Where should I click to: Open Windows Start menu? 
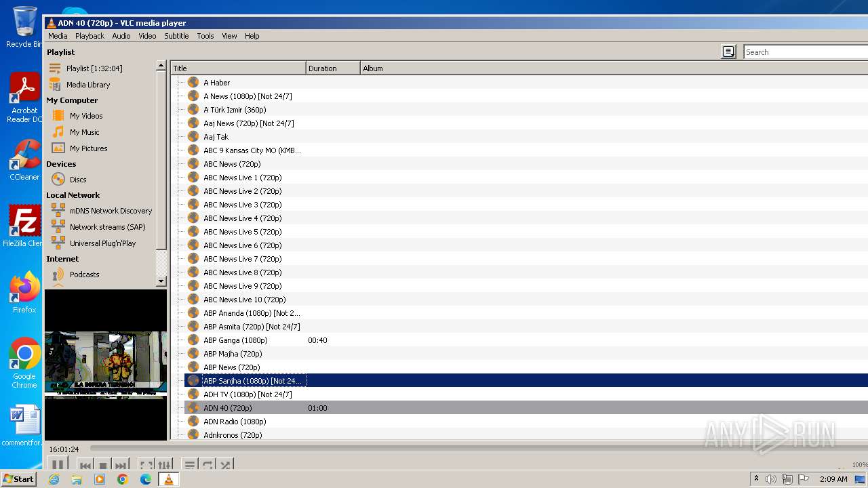[19, 479]
